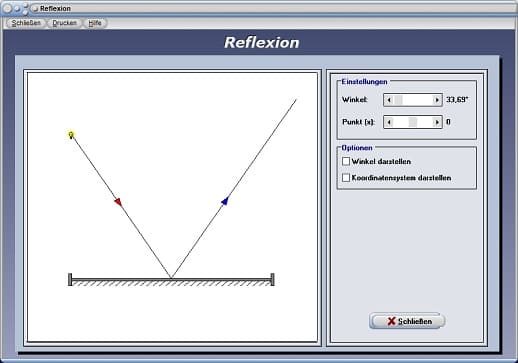Screen dimensions: 518x363
Task: Click the Punkt (x) value '0'
Action: click(448, 122)
